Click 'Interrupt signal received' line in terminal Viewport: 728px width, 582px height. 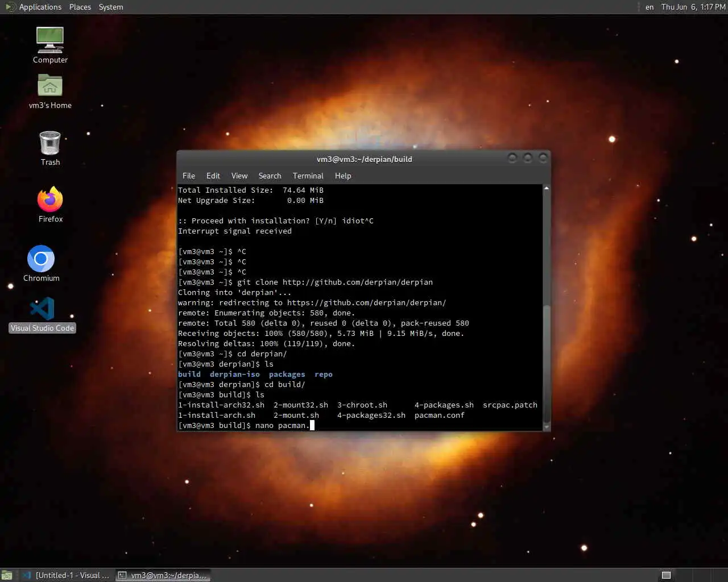tap(235, 231)
